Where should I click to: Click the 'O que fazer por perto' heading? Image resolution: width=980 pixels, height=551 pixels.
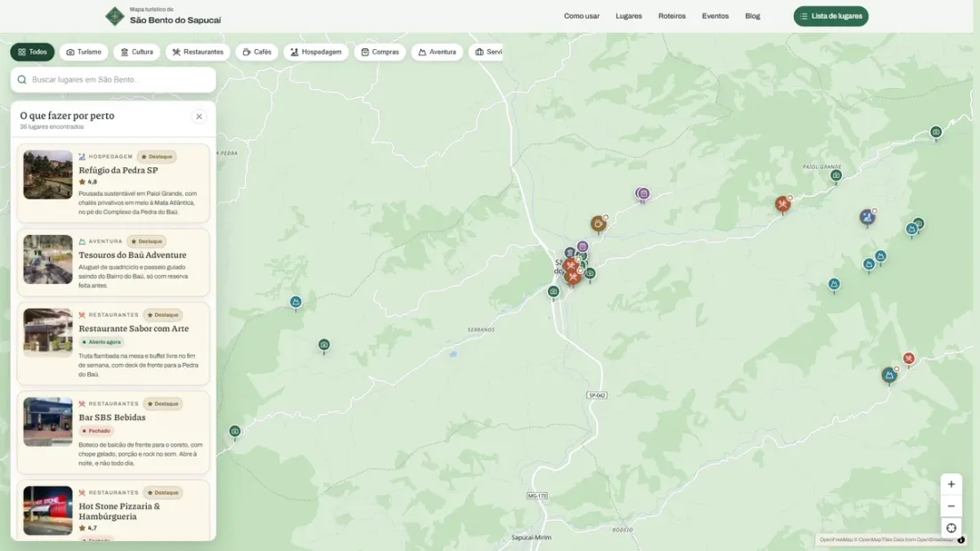(67, 116)
